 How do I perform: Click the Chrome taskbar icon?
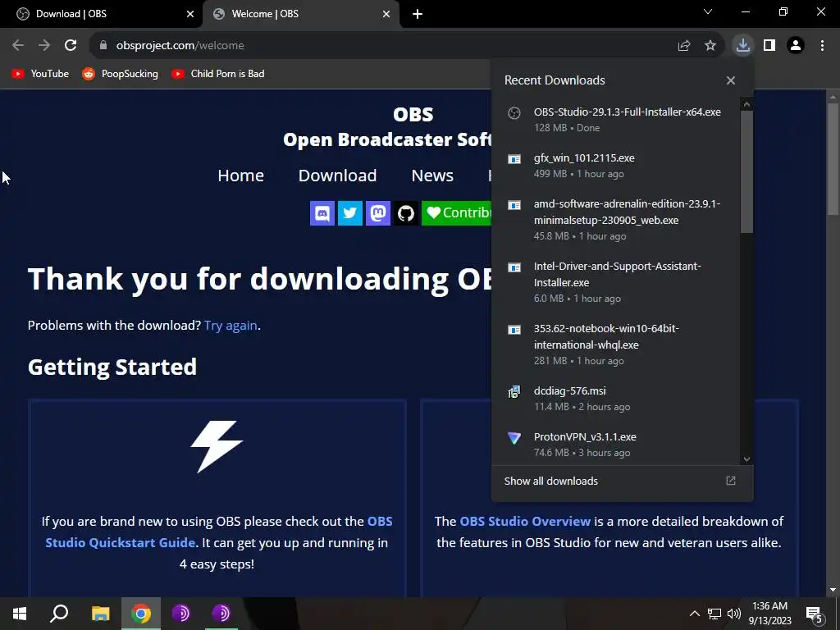coord(141,614)
